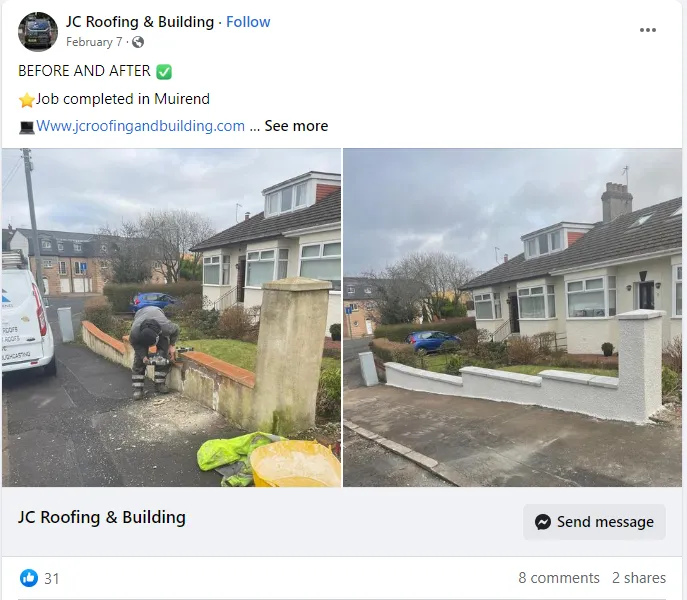Click the blue like reaction icon
Image resolution: width=687 pixels, height=600 pixels.
pyautogui.click(x=29, y=578)
